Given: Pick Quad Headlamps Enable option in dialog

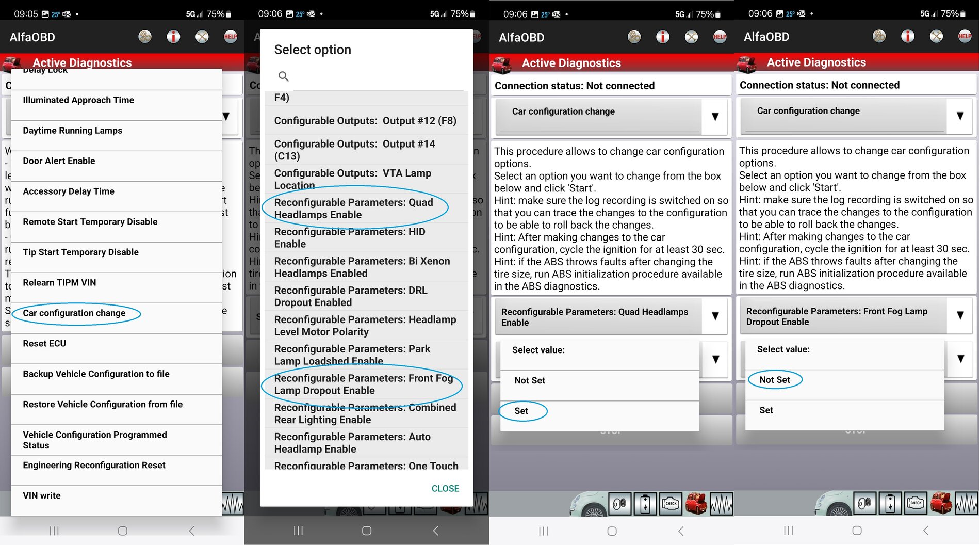Looking at the screenshot, I should coord(366,209).
